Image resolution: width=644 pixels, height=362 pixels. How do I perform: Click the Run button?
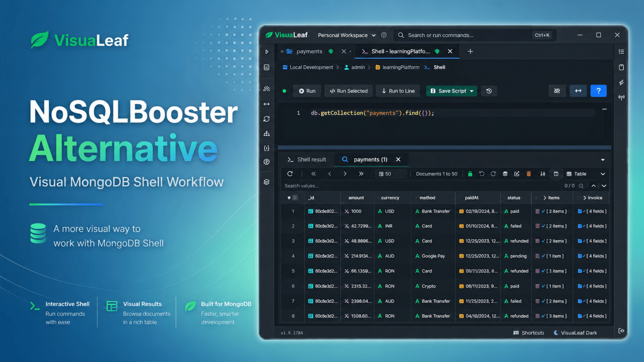click(307, 91)
